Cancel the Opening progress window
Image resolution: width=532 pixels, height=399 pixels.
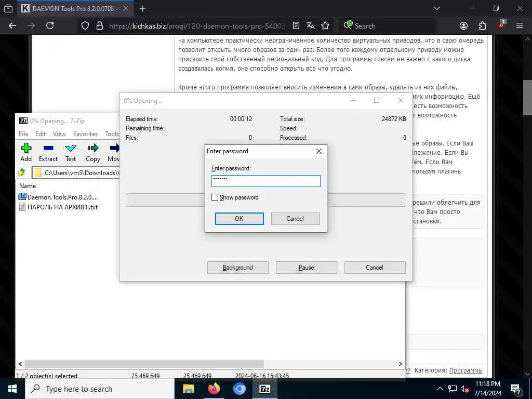click(x=375, y=268)
